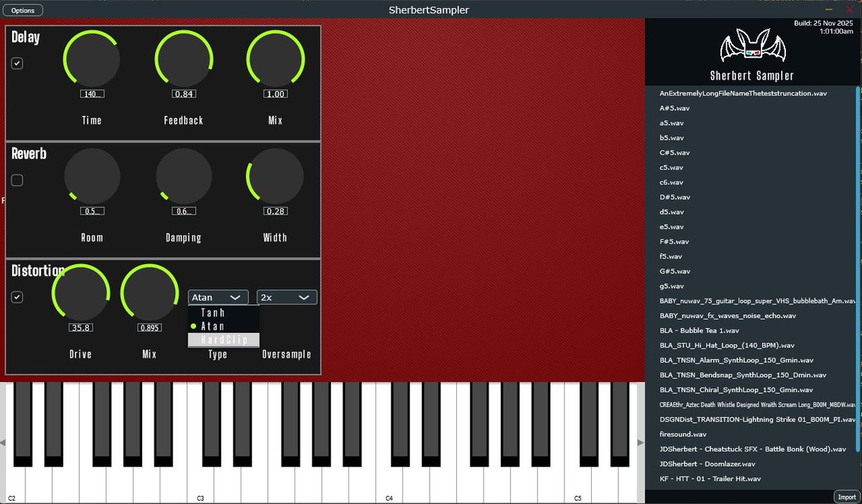Screen dimensions: 862x504
Task: Click the Reverb Width knob
Action: (x=275, y=177)
